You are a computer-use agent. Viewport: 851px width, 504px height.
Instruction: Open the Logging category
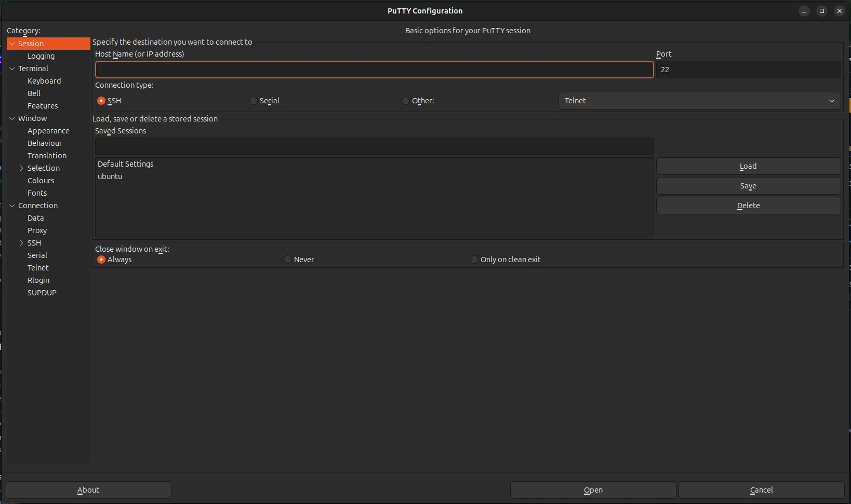(x=41, y=56)
